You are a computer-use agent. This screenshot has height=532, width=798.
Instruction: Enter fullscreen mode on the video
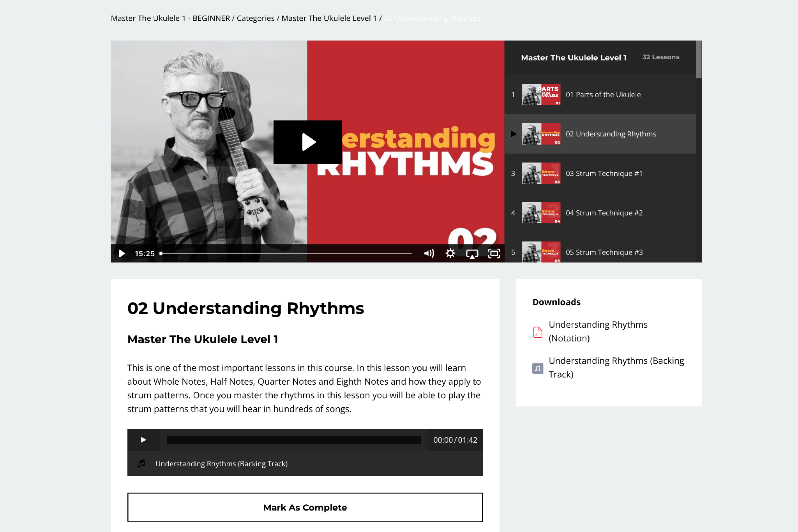click(494, 253)
